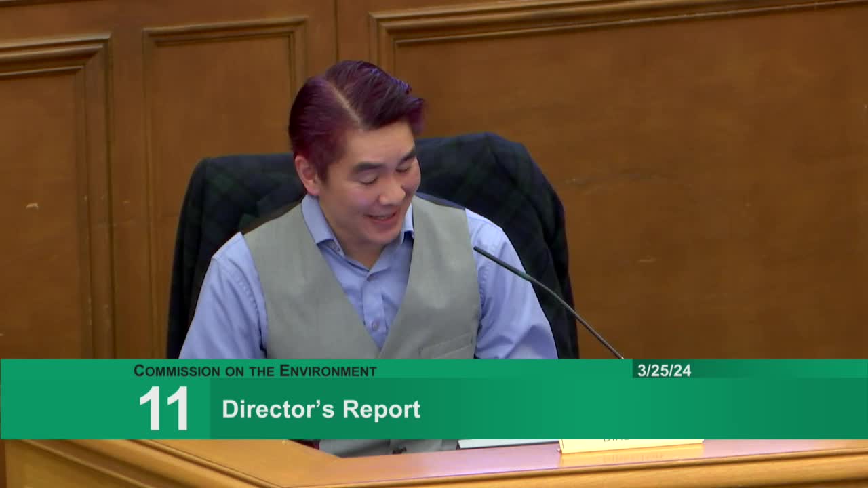868x488 pixels.
Task: Select the "Director's Report" agenda title
Action: click(x=321, y=409)
